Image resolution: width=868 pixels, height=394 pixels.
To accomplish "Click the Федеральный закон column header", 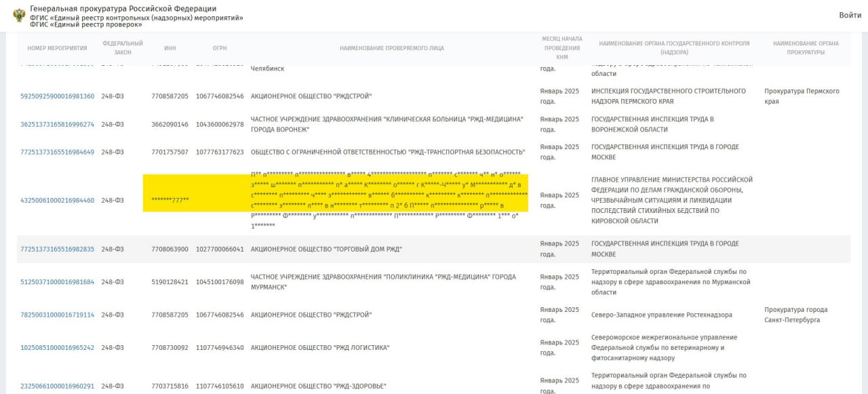I will [x=123, y=48].
